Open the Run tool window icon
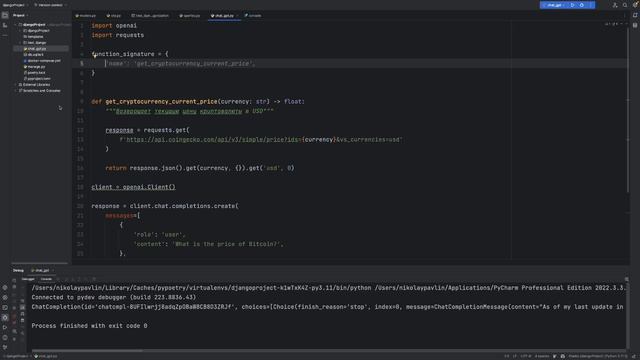This screenshot has height=360, width=640. point(5,327)
